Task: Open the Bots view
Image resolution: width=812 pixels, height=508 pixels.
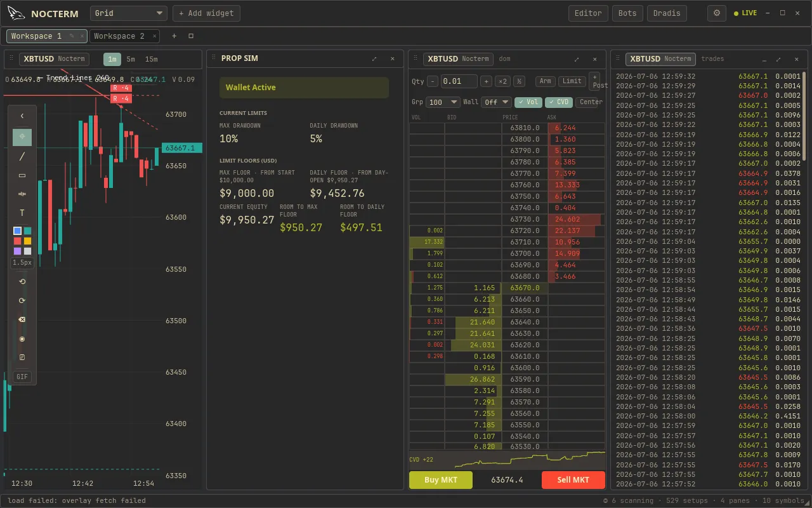Action: click(x=627, y=13)
